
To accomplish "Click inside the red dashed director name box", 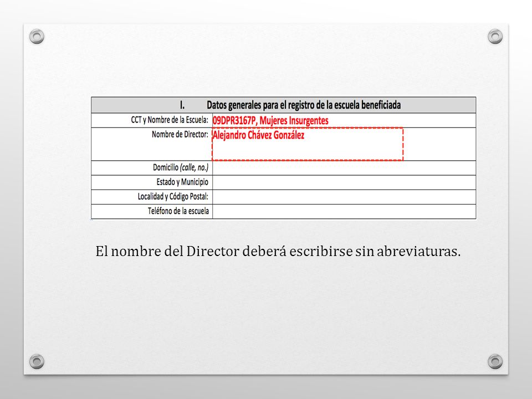I will (308, 144).
